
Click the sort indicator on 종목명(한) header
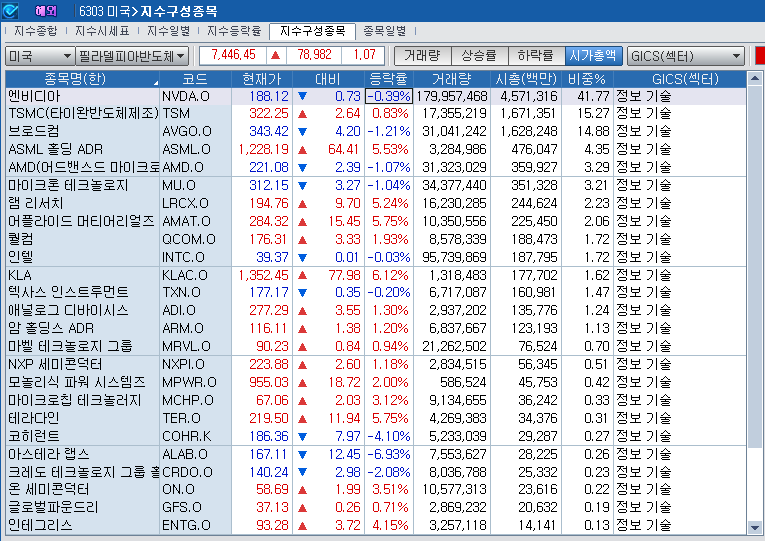pyautogui.click(x=156, y=83)
